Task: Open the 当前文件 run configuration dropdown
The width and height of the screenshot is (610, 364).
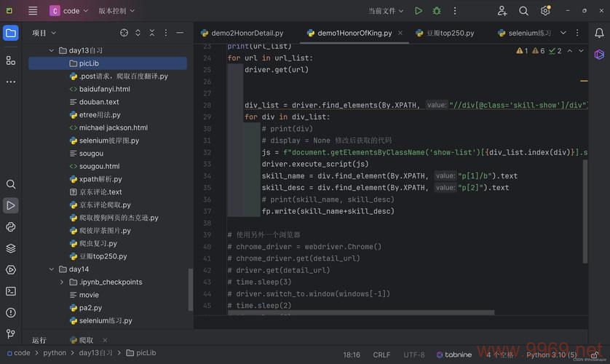Action: point(386,11)
